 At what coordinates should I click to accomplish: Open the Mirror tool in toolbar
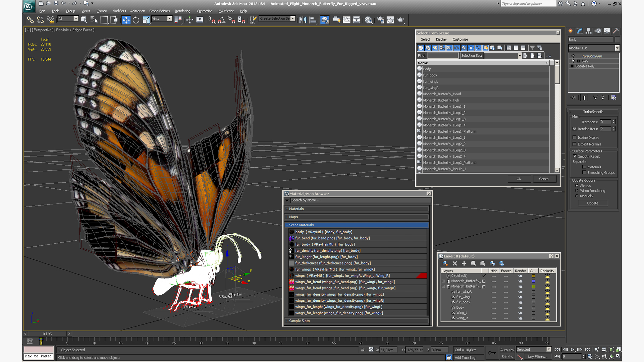[303, 20]
